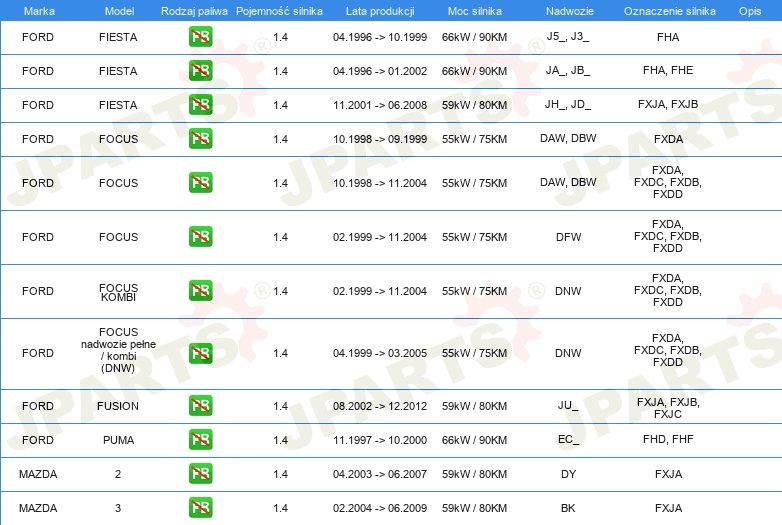Click the Oznaczenie silnika column header

pos(669,11)
